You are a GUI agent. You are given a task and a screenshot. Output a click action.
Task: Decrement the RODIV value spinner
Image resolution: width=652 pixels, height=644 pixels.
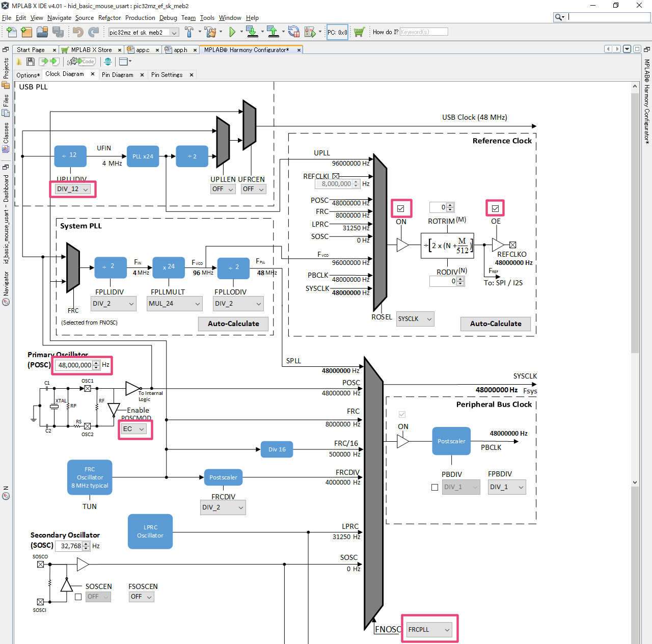coord(460,284)
